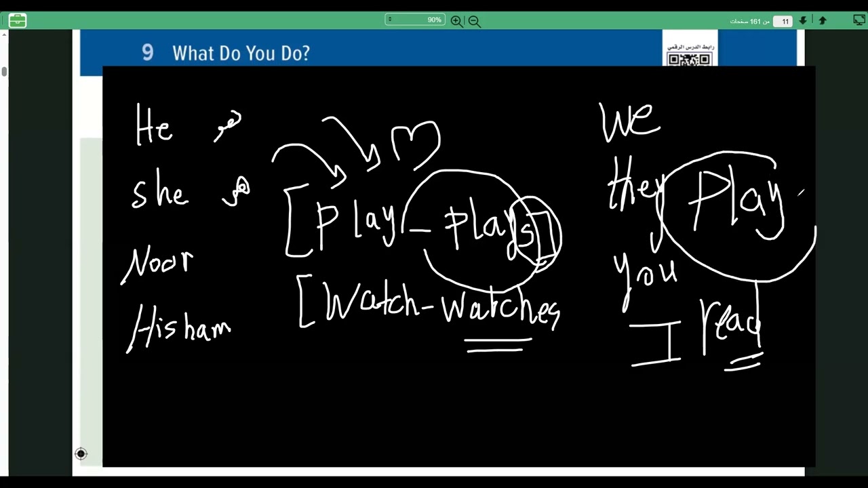Screen dimensions: 868x488
Task: Go to previous page with up arrow
Action: [x=823, y=20]
